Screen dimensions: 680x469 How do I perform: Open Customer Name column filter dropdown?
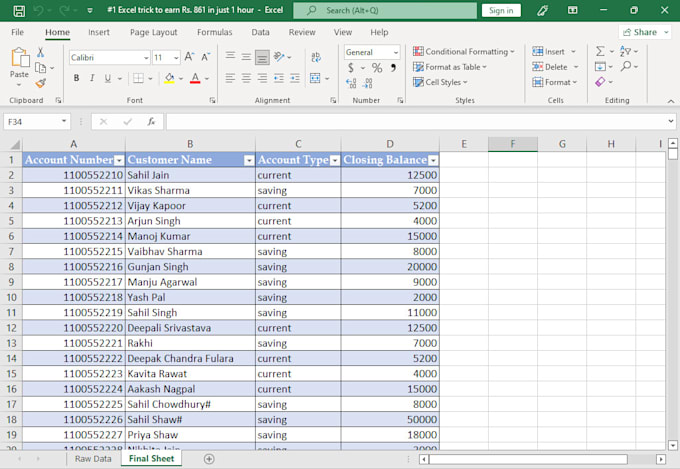pyautogui.click(x=249, y=161)
